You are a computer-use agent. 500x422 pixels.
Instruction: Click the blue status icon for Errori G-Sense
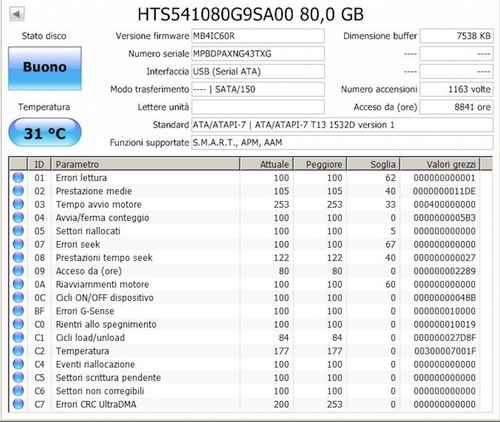click(x=18, y=311)
